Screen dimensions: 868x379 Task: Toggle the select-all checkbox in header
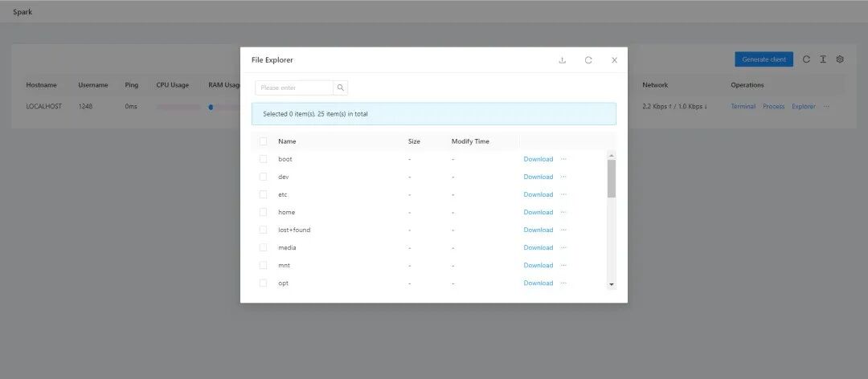[263, 141]
